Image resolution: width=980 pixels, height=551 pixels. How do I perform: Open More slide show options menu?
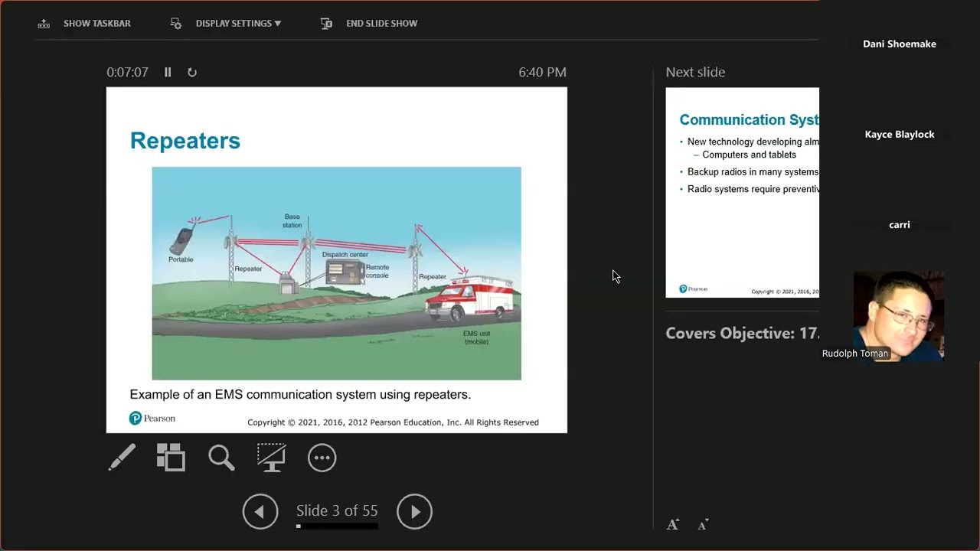point(322,458)
